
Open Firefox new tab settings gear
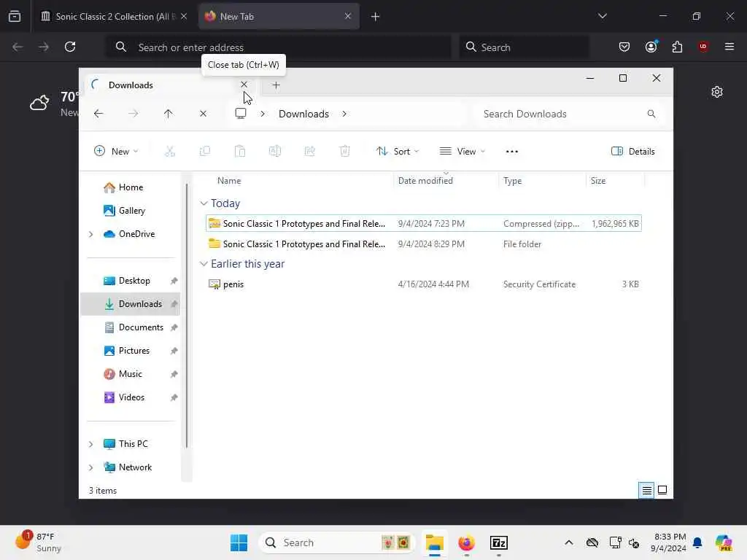click(x=717, y=92)
